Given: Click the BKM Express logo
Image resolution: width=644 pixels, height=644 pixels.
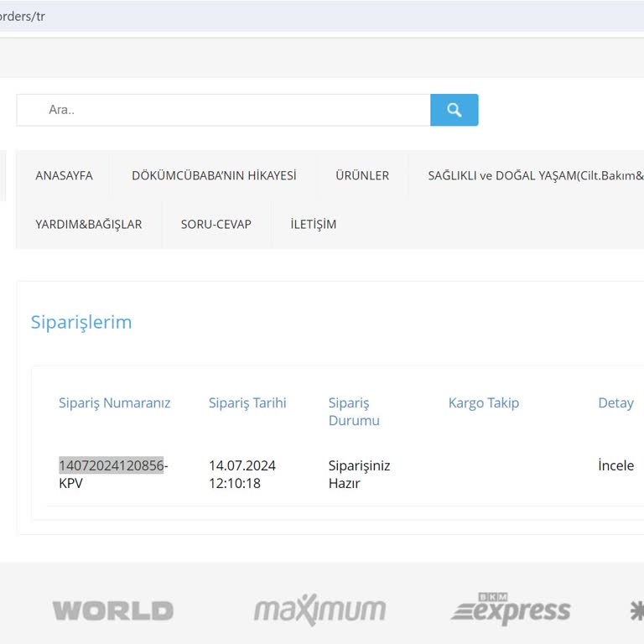Looking at the screenshot, I should coord(511,610).
